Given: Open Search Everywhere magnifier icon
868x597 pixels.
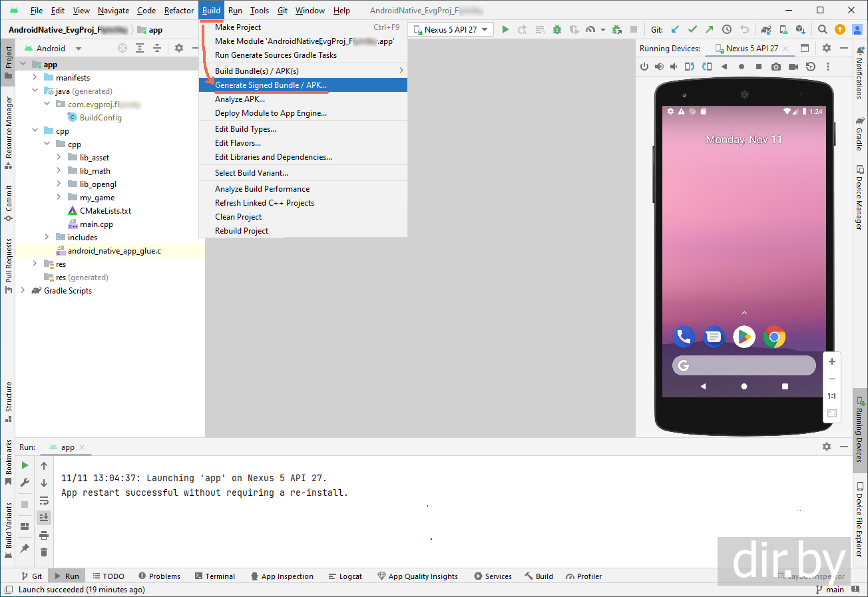Looking at the screenshot, I should click(823, 29).
